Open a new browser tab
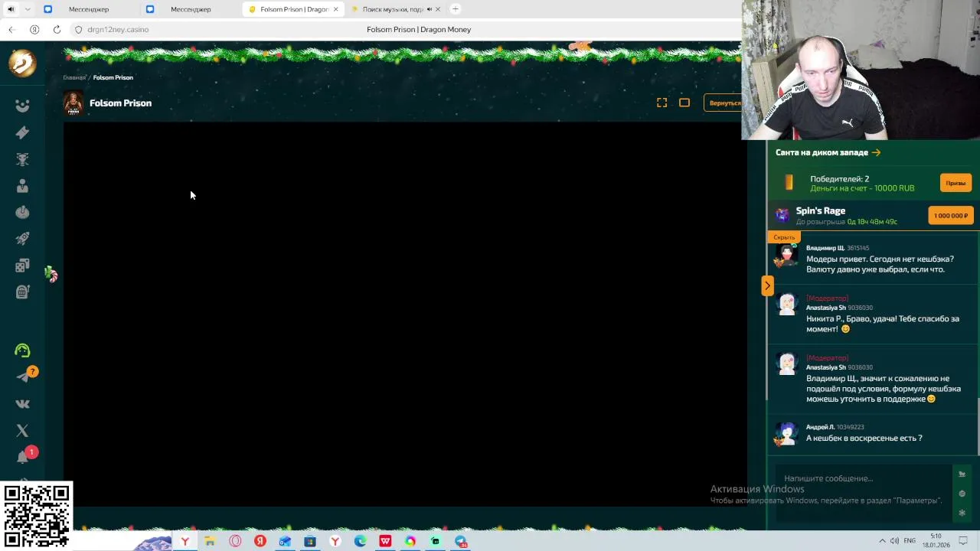 pyautogui.click(x=456, y=9)
